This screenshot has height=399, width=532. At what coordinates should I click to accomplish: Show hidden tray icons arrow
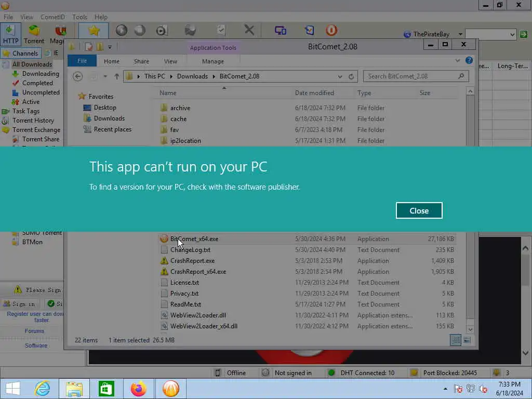(445, 389)
